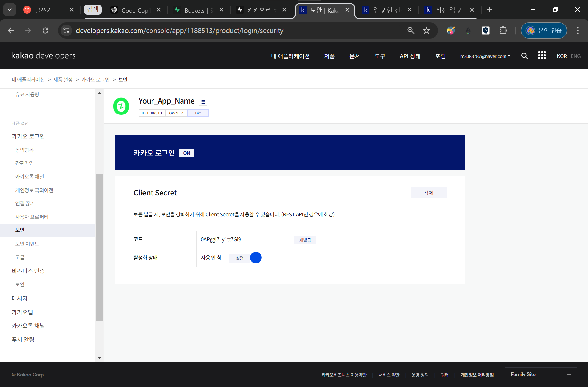Open 유료 사용량 in the sidebar
Screen dimensions: 588x387
pos(27,94)
